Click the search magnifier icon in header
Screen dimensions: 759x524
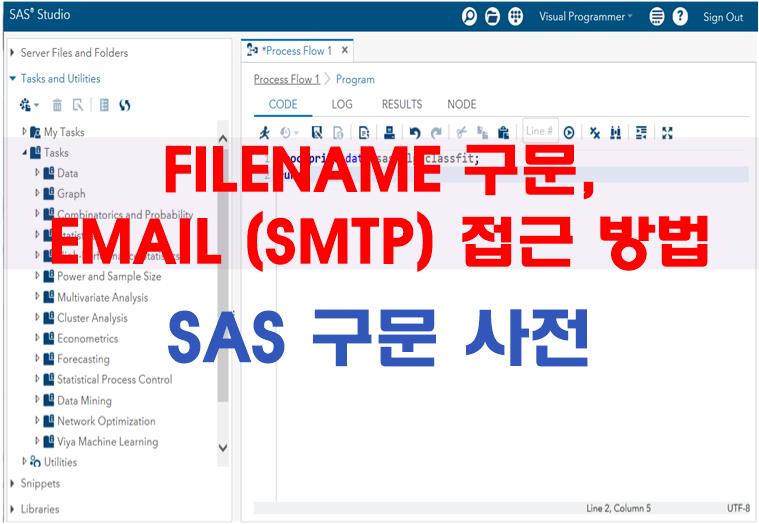469,16
